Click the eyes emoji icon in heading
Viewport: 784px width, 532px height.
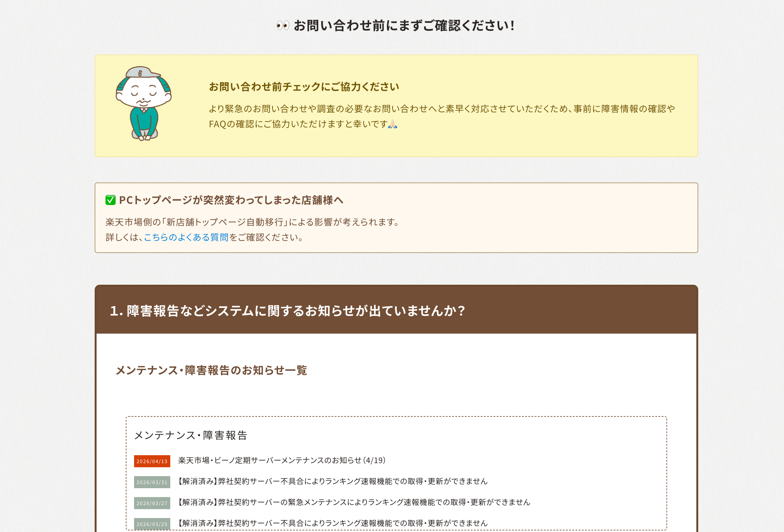tap(283, 25)
